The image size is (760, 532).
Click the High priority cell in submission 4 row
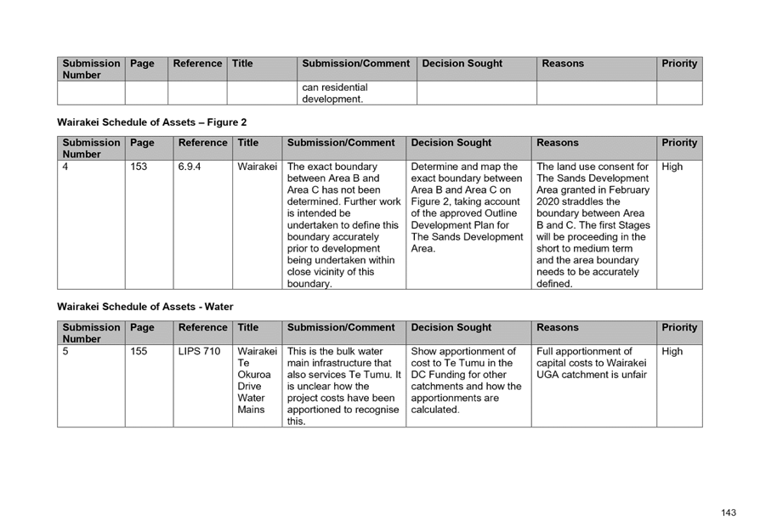tap(679, 225)
